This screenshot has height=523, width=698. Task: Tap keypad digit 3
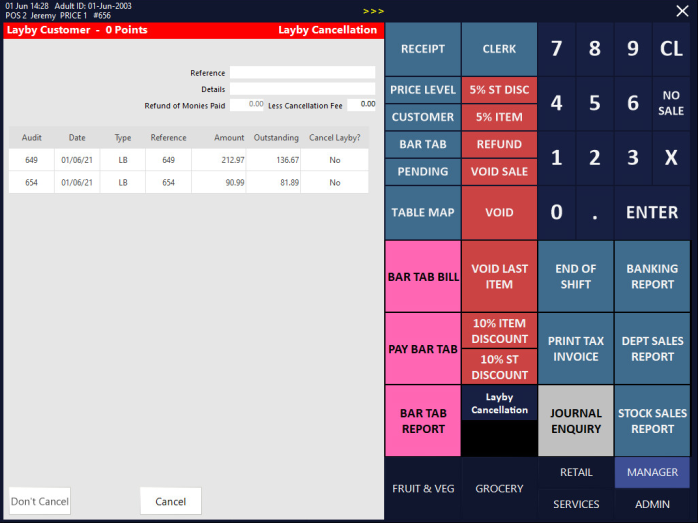point(633,158)
